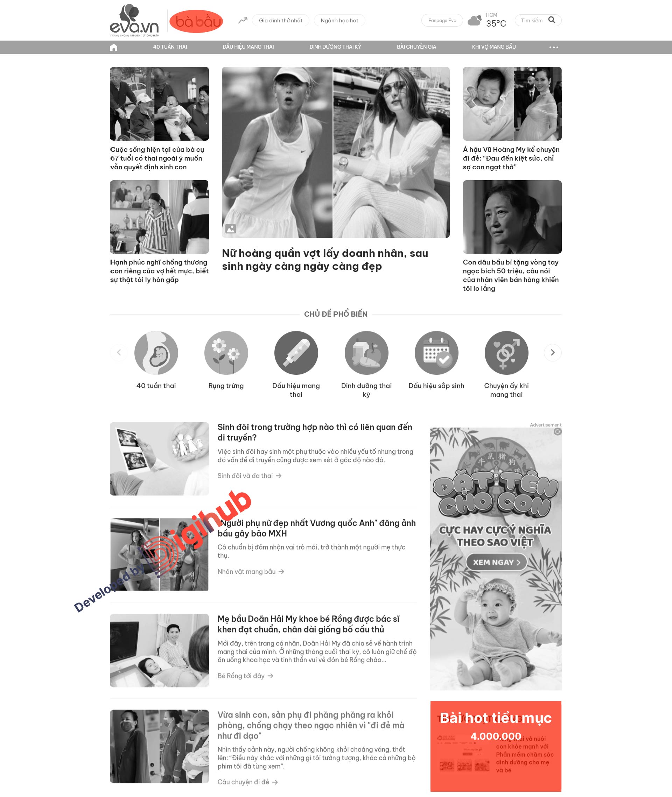The image size is (672, 797).
Task: Click the home navigation icon
Action: pyautogui.click(x=115, y=47)
